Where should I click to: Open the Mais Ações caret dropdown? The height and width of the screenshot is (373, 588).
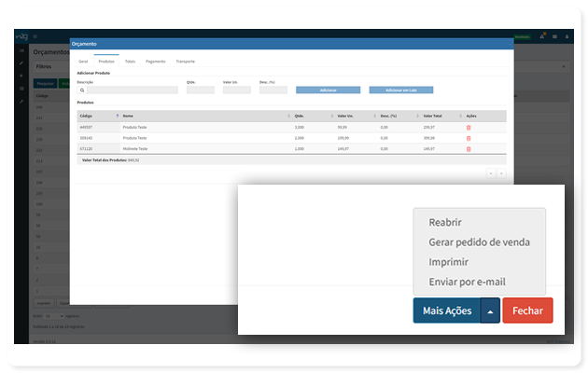(x=490, y=311)
